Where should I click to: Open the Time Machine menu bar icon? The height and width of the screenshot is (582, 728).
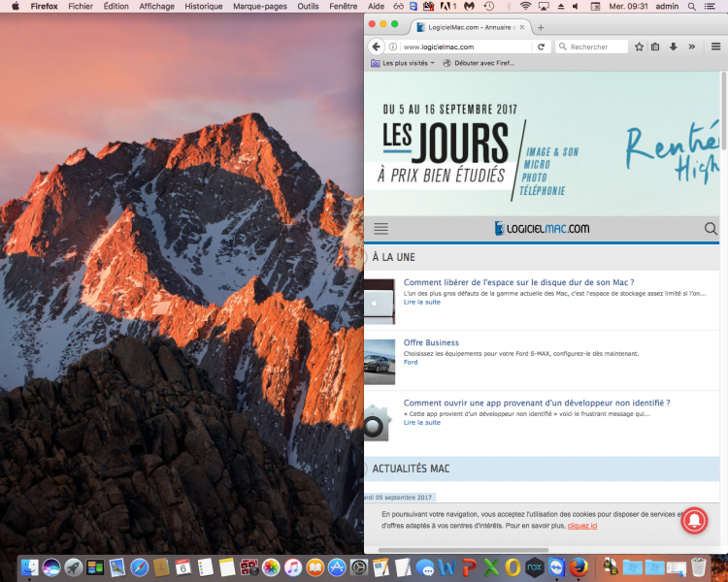coord(488,6)
